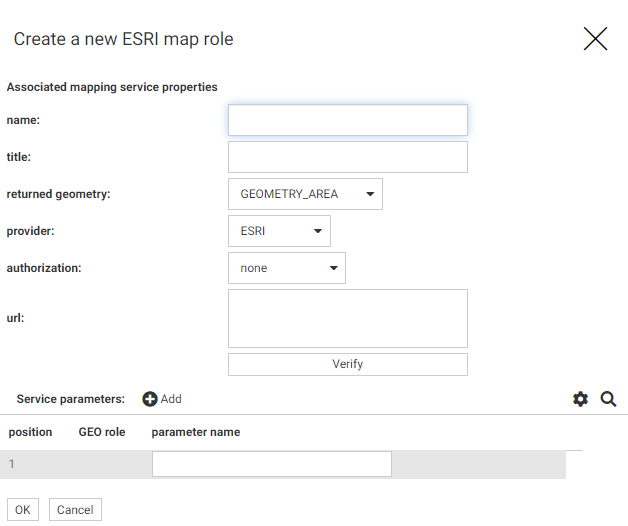
Task: Click the parameter name column header
Action: tap(196, 432)
